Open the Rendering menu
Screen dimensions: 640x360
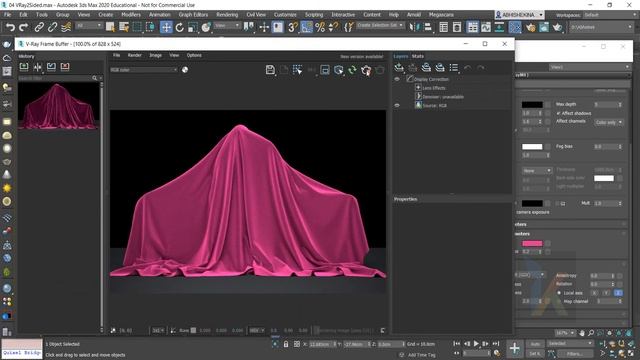[227, 15]
